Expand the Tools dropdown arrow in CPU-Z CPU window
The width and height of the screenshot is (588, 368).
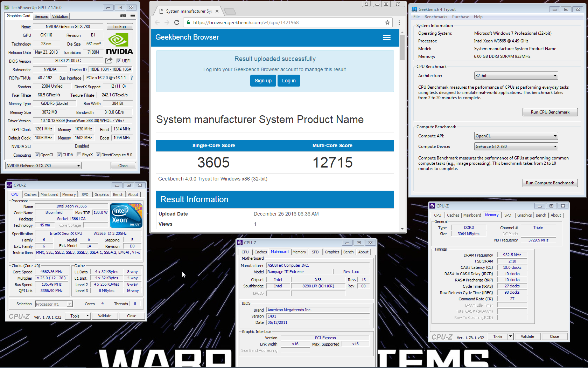click(x=88, y=316)
